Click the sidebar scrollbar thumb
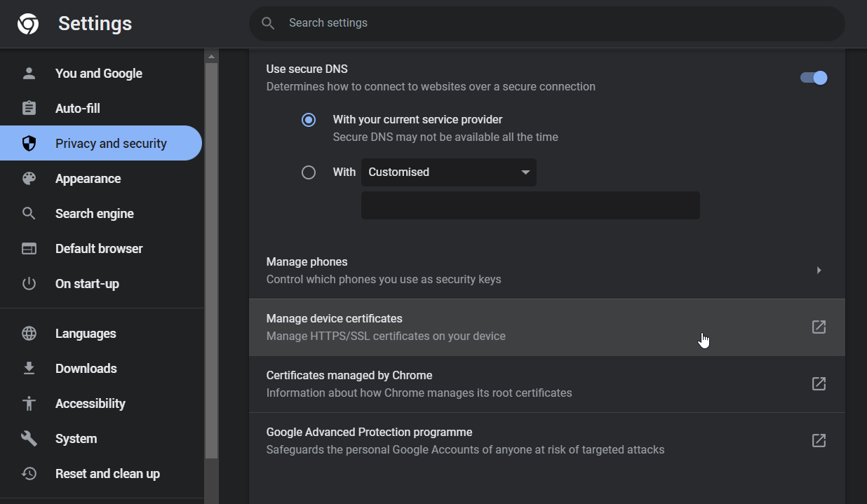The image size is (867, 504). click(x=211, y=261)
